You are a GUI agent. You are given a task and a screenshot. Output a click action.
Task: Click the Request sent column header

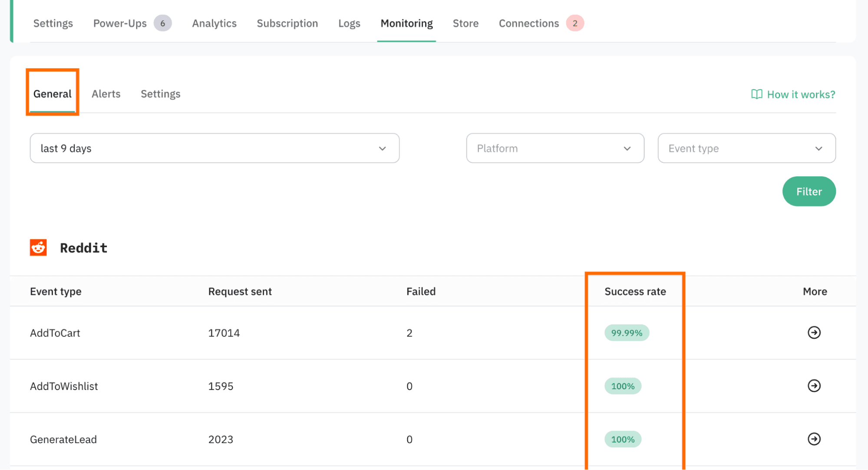pyautogui.click(x=240, y=291)
